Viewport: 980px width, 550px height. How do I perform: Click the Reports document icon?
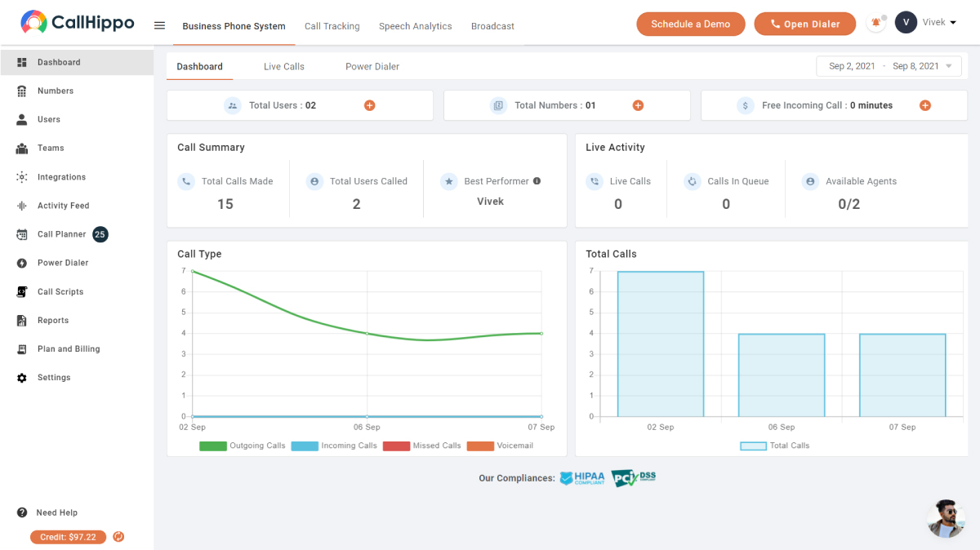pyautogui.click(x=22, y=321)
